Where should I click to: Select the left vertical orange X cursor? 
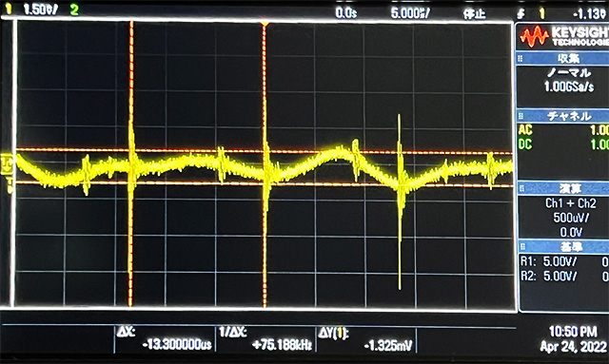tap(131, 163)
